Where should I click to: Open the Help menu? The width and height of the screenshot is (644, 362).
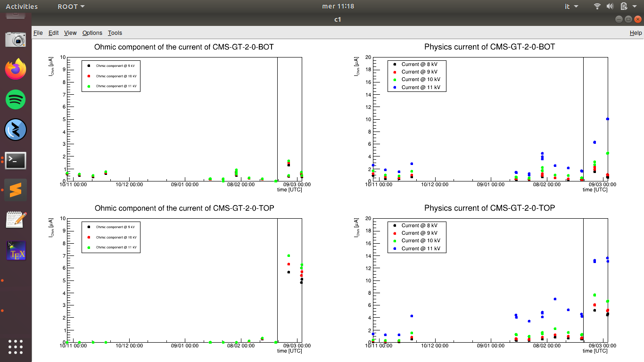(636, 33)
